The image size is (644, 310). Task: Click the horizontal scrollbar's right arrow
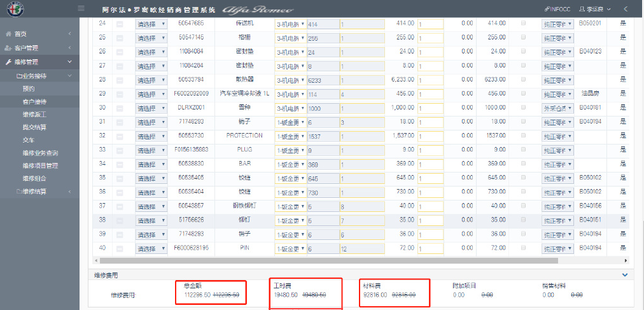pos(626,260)
